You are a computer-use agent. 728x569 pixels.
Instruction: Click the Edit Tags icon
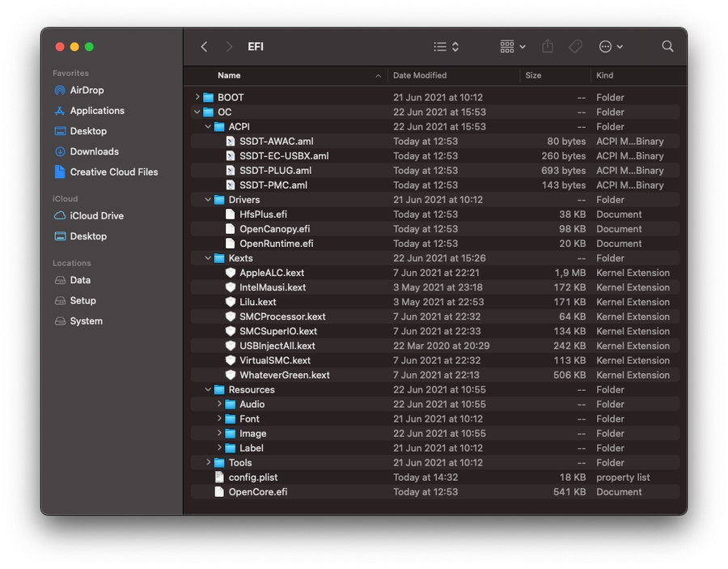tap(575, 47)
